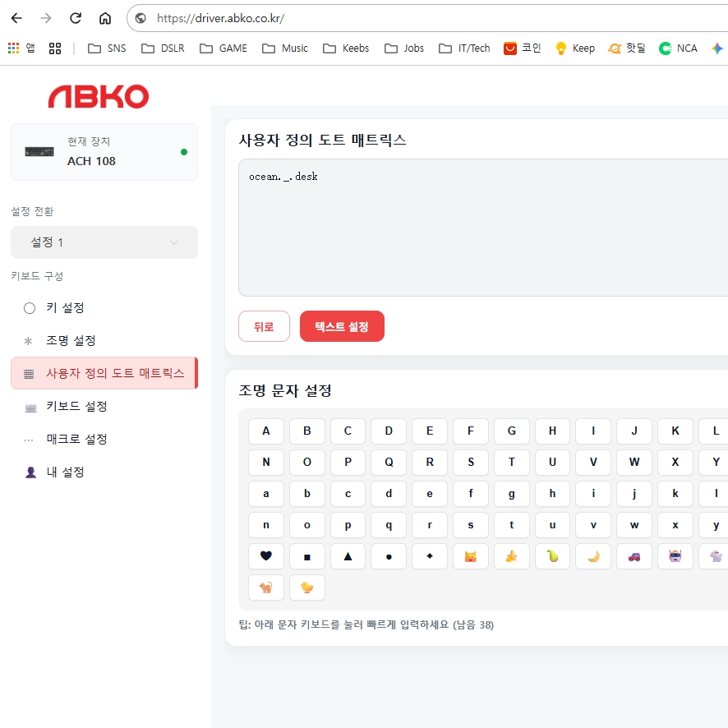Insert uppercase letter A key
728x728 pixels.
266,431
